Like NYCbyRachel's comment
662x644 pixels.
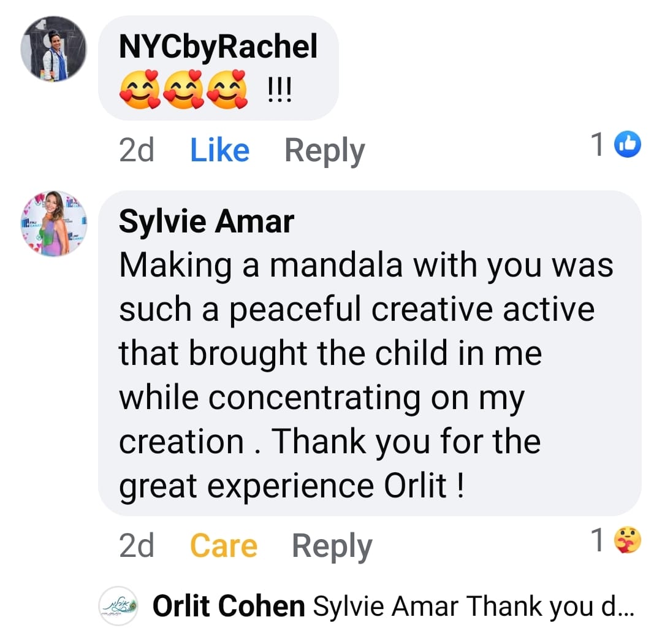click(x=219, y=150)
